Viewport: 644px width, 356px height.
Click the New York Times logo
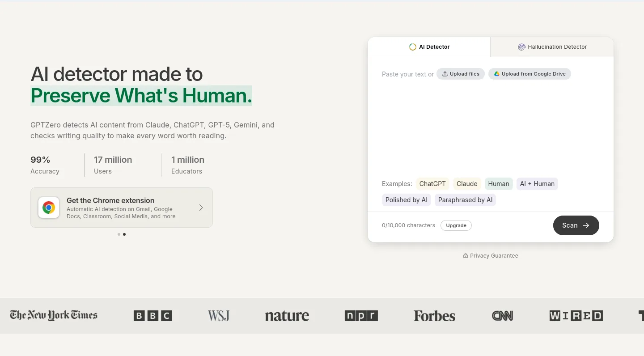(54, 315)
